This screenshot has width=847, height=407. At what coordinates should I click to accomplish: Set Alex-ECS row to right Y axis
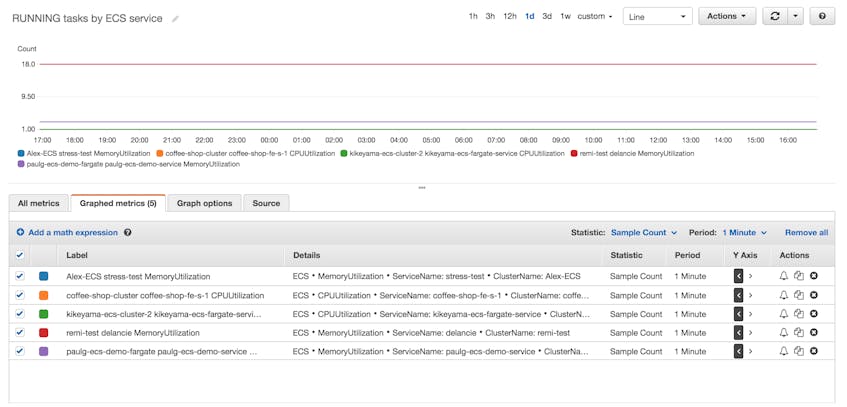[750, 276]
